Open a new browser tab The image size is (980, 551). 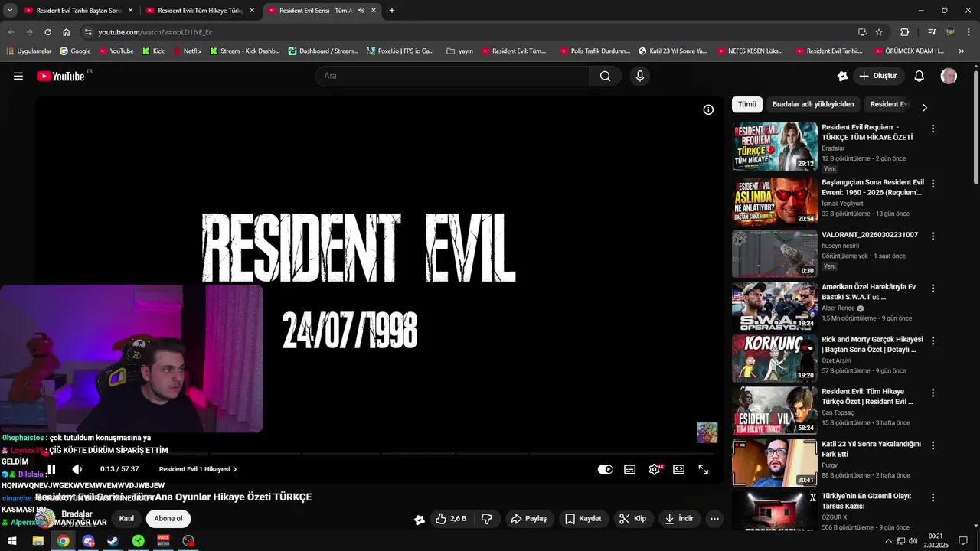tap(392, 11)
